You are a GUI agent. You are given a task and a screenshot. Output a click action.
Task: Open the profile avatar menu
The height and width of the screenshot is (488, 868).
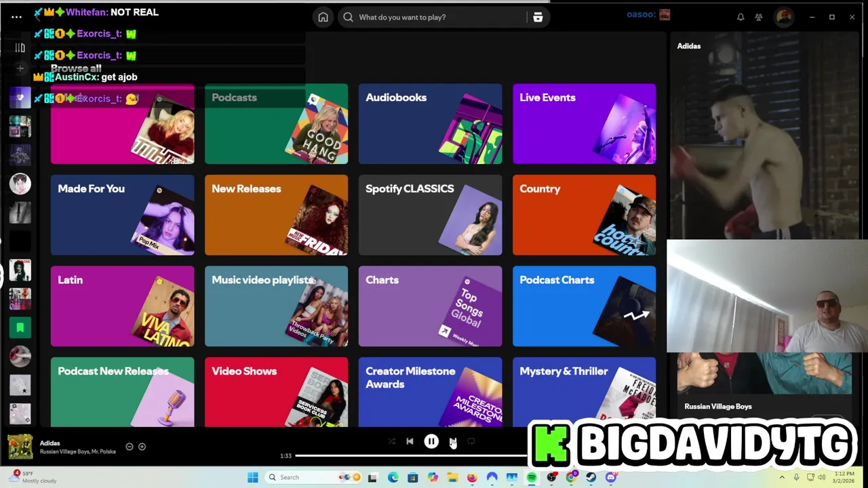pos(784,17)
